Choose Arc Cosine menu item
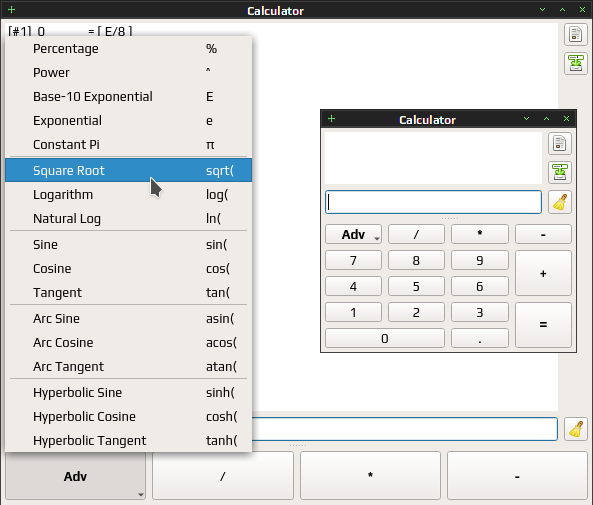The width and height of the screenshot is (593, 505). pyautogui.click(x=128, y=342)
